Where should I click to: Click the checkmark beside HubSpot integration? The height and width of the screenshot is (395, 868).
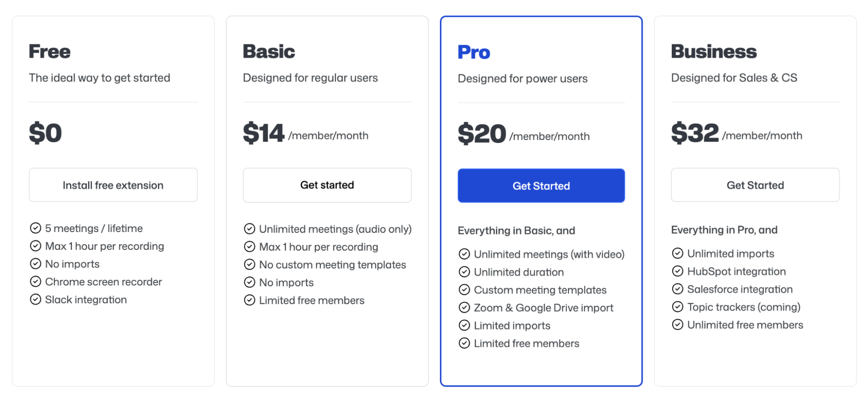(x=677, y=271)
